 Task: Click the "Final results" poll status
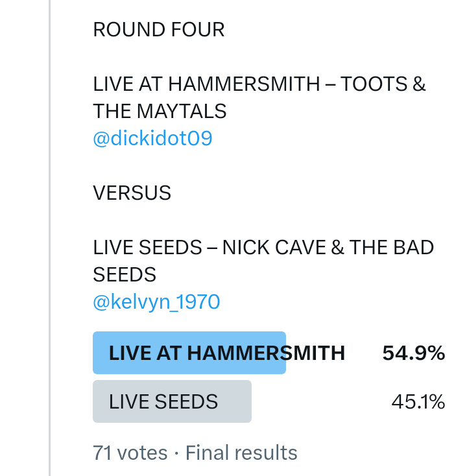click(241, 452)
